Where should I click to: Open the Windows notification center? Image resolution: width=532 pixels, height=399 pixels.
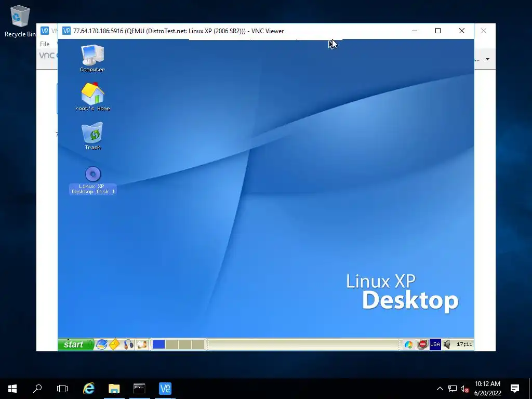(x=515, y=389)
